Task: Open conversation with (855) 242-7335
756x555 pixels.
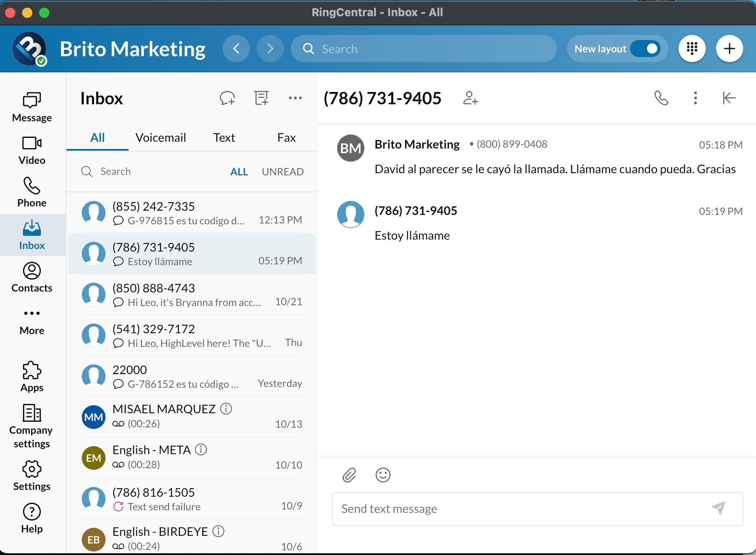Action: point(192,213)
